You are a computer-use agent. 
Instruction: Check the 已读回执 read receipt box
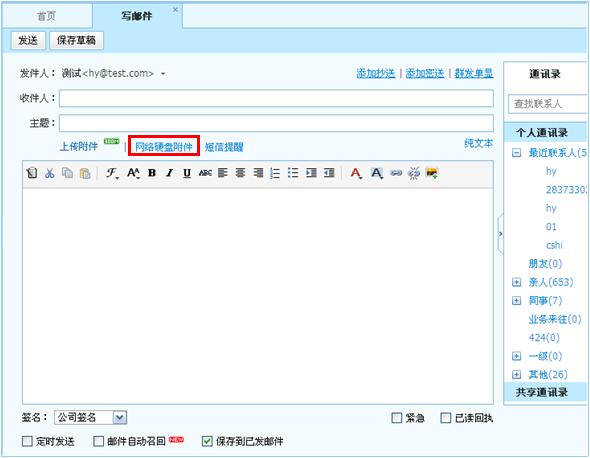point(446,418)
